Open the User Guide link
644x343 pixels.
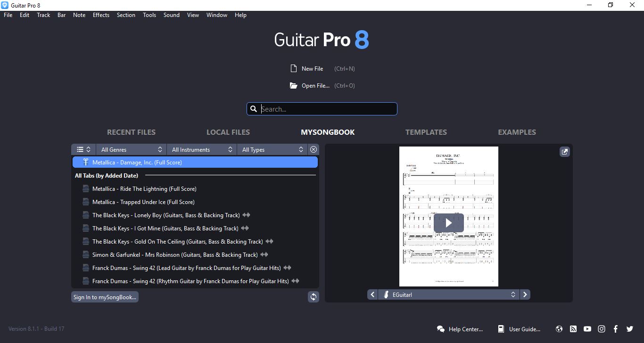pos(519,329)
